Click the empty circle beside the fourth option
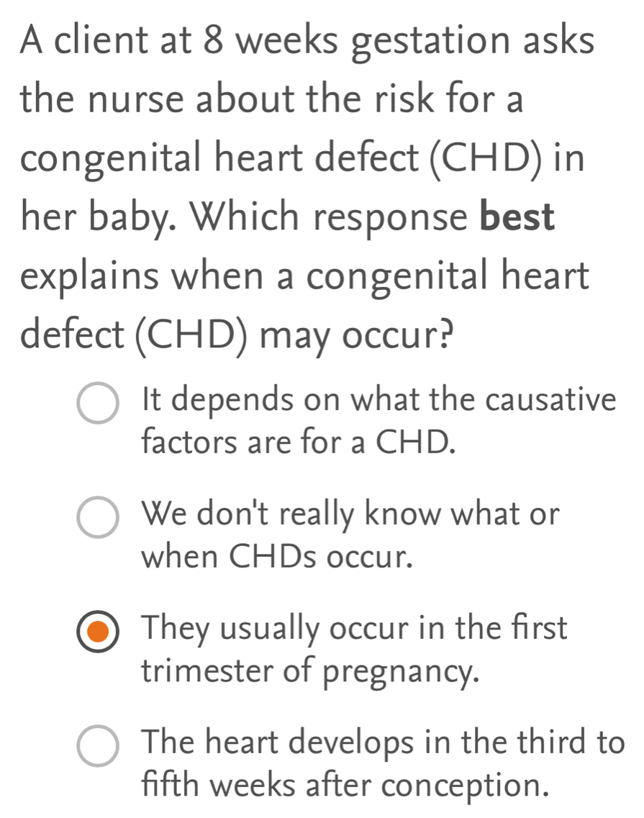Screen dimensions: 644x818 [97, 746]
